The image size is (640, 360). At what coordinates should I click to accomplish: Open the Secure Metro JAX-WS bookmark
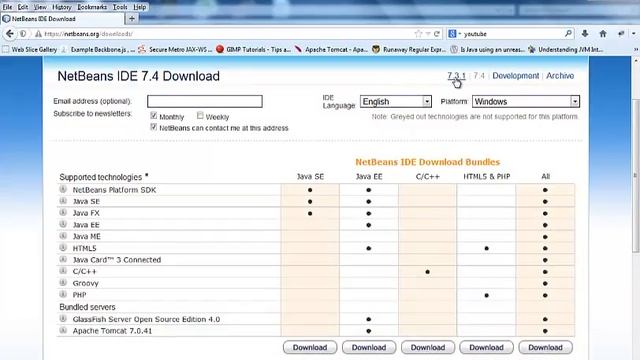176,49
